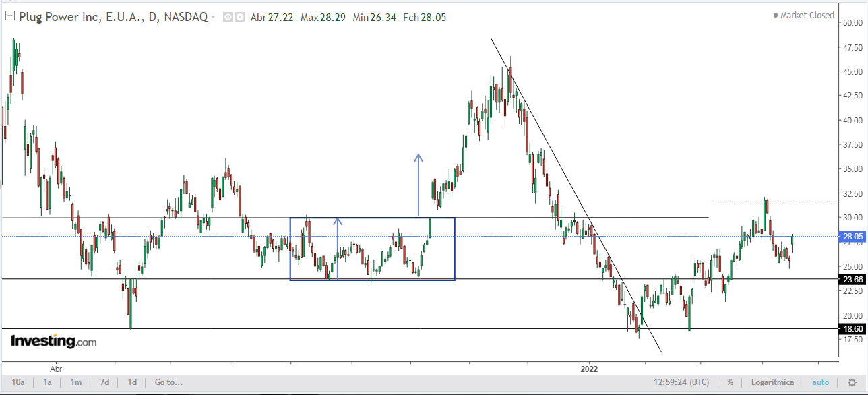Select the 10a time range

18,382
